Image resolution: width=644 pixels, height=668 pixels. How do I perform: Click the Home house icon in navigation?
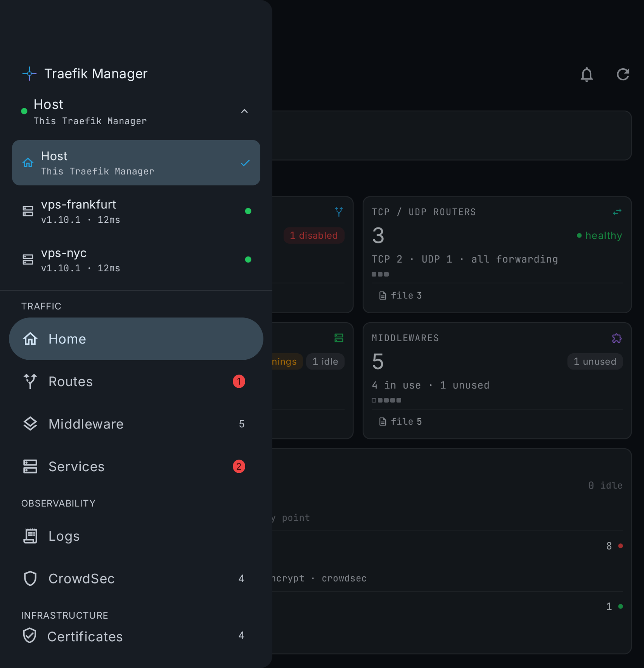[30, 339]
